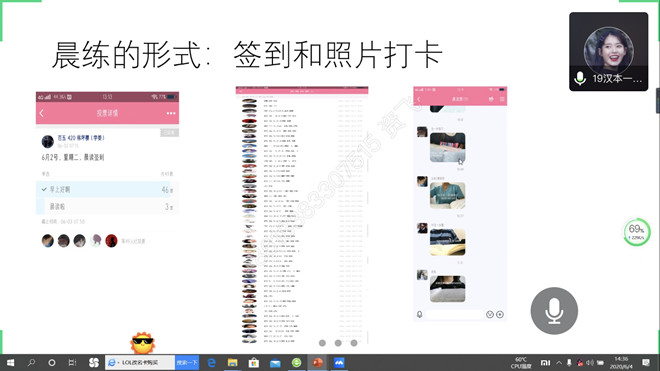Launch Microsoft Edge from taskbar

pos(212,363)
